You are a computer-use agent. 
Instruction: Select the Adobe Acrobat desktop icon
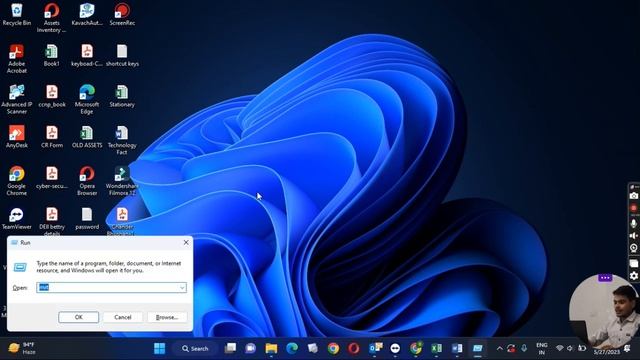(x=16, y=59)
